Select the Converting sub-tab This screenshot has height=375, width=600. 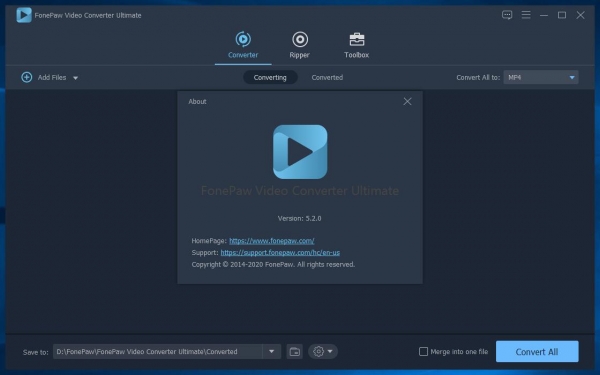(x=270, y=77)
